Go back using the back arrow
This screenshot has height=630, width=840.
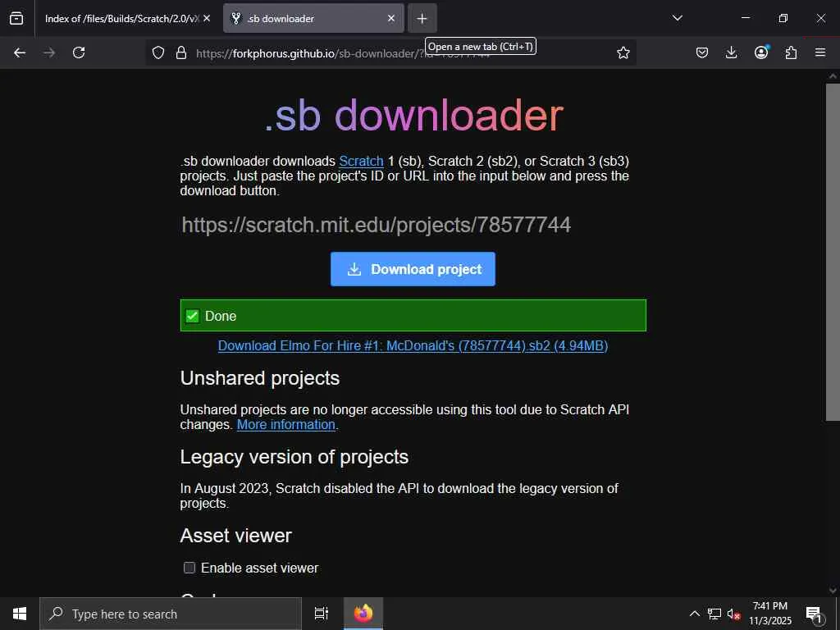point(20,52)
